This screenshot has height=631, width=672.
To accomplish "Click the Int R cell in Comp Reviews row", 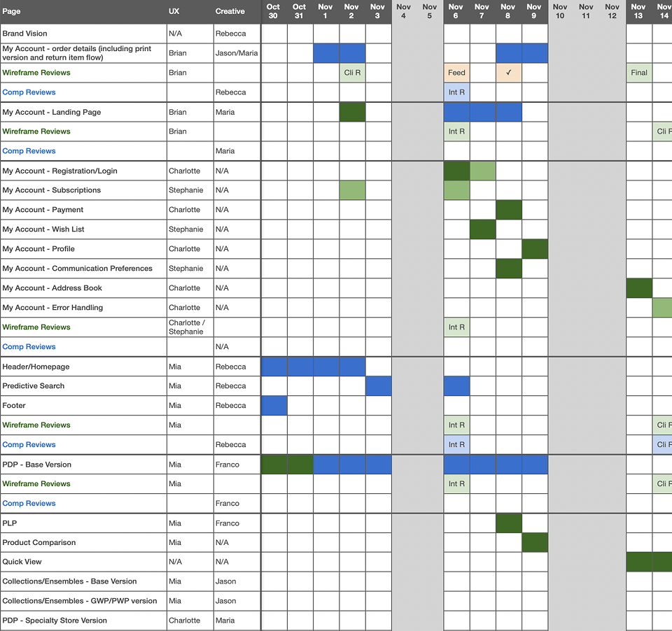I will pyautogui.click(x=456, y=92).
